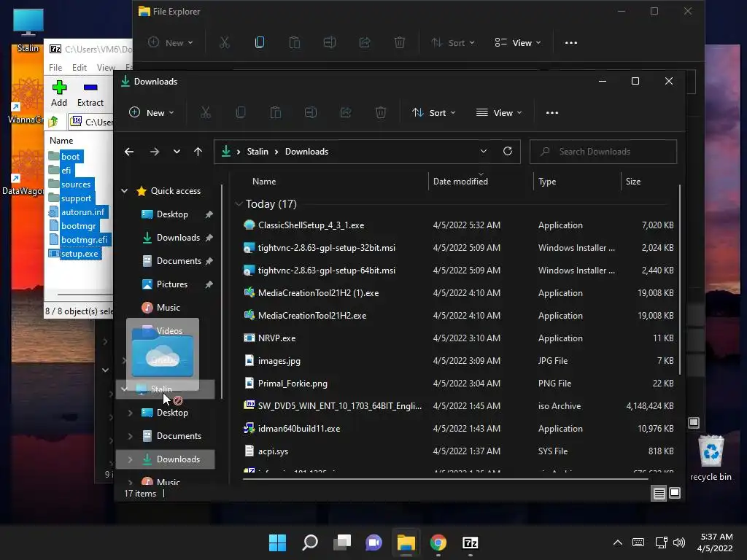Click Share icon in Downloads toolbar
Viewport: 747px width, 560px height.
[x=346, y=113]
